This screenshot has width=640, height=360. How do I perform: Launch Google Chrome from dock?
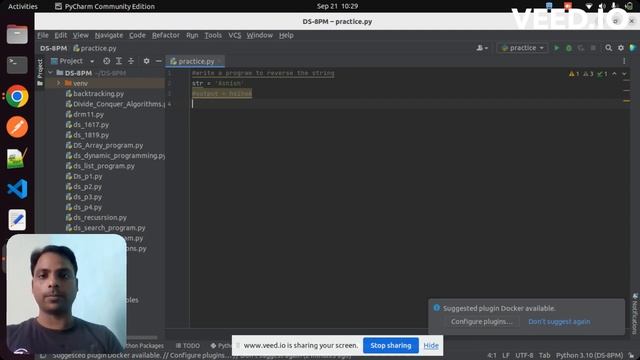coord(17,96)
